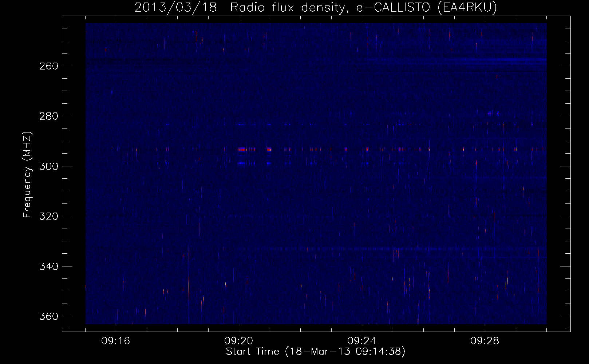The image size is (589, 364).
Task: Click the "Frequency (MHZ)" axis label
Action: pos(27,175)
